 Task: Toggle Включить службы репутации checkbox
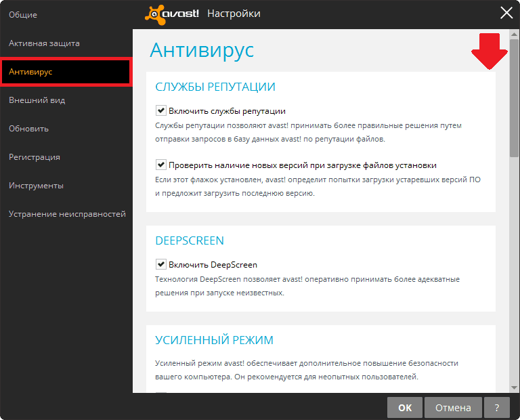click(x=161, y=110)
